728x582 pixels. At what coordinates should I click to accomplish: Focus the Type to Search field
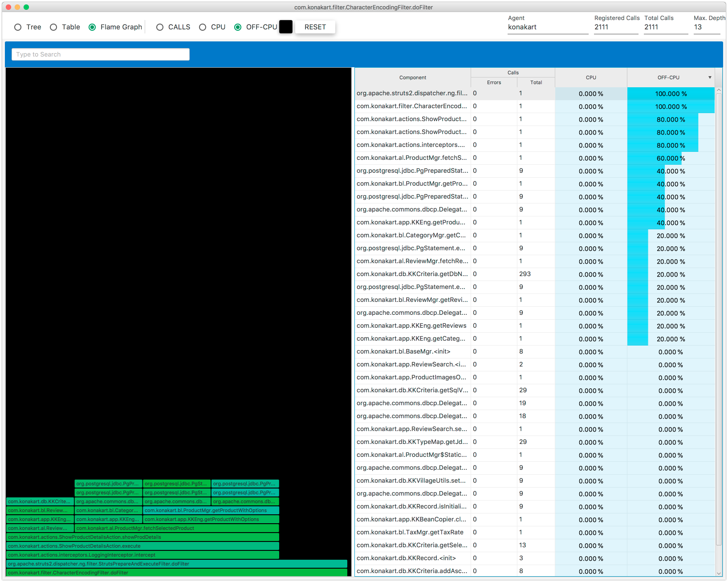pyautogui.click(x=101, y=54)
